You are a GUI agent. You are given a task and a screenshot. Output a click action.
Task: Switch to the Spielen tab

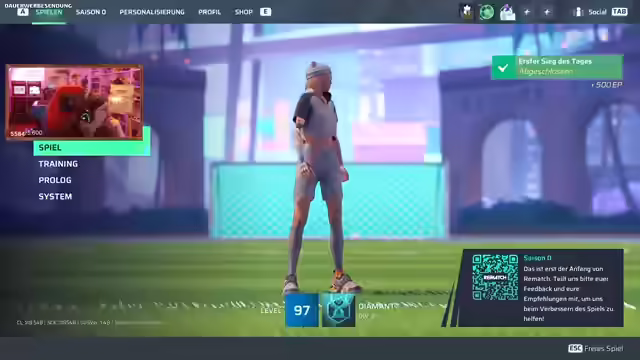tap(49, 12)
